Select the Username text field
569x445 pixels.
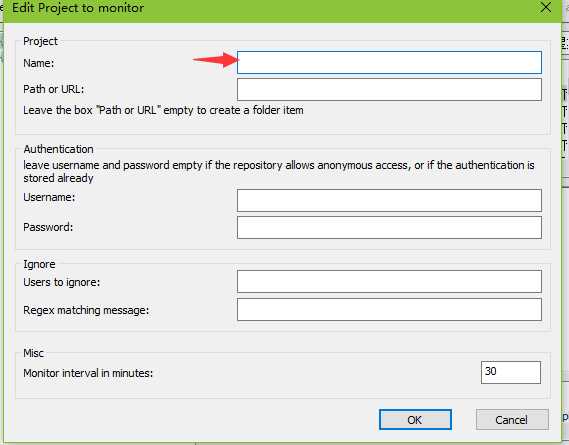point(389,200)
